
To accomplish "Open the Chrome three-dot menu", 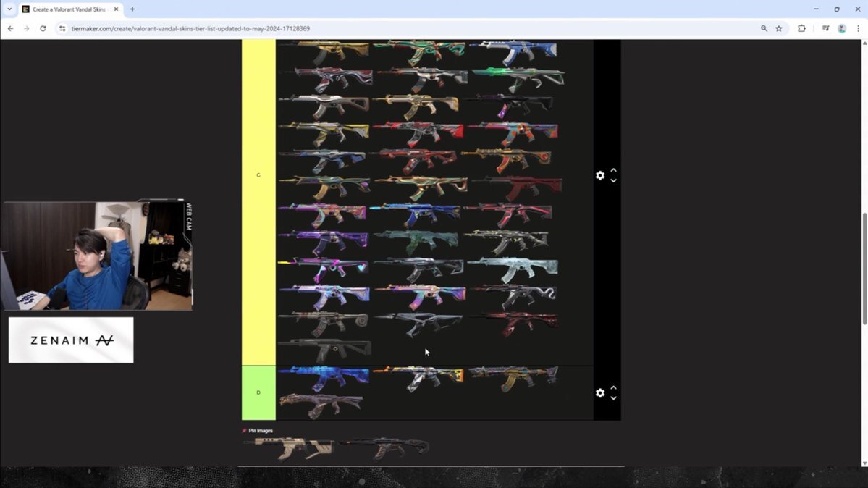I will coord(858,28).
